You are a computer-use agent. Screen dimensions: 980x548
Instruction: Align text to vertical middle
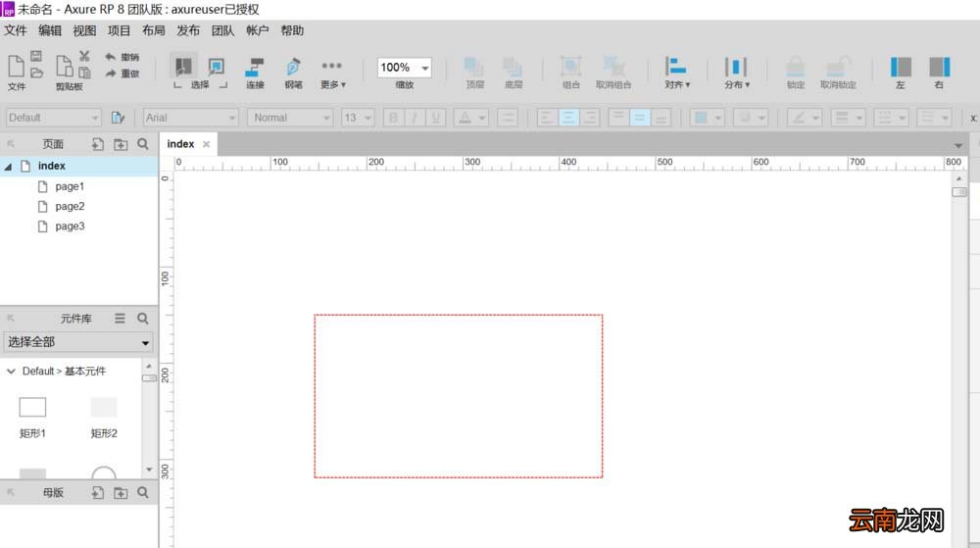click(640, 118)
